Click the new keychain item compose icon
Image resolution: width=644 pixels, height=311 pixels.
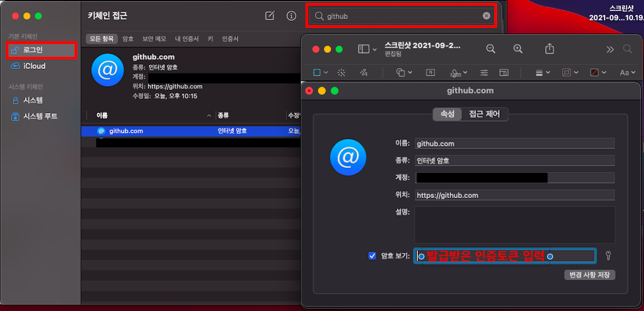tap(270, 16)
